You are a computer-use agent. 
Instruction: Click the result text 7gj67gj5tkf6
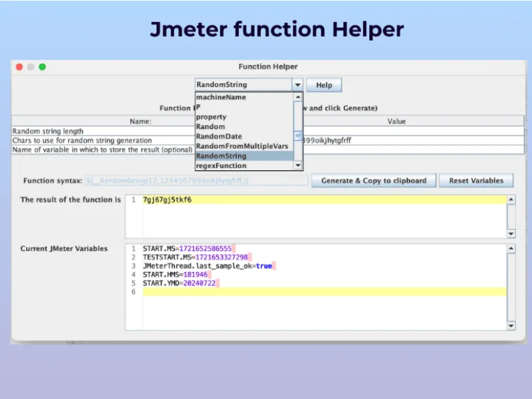pos(168,200)
